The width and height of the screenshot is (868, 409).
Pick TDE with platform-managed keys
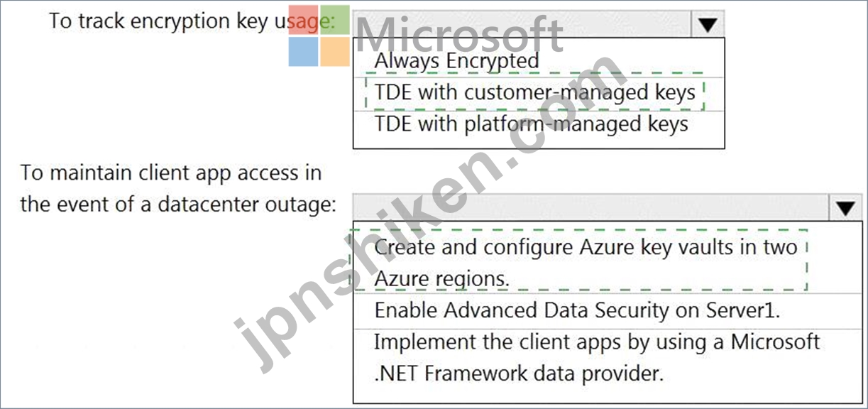click(x=531, y=124)
